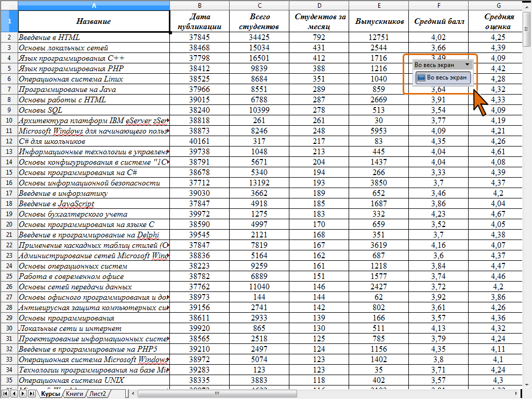
Task: Select row 10 header
Action: (x=9, y=121)
